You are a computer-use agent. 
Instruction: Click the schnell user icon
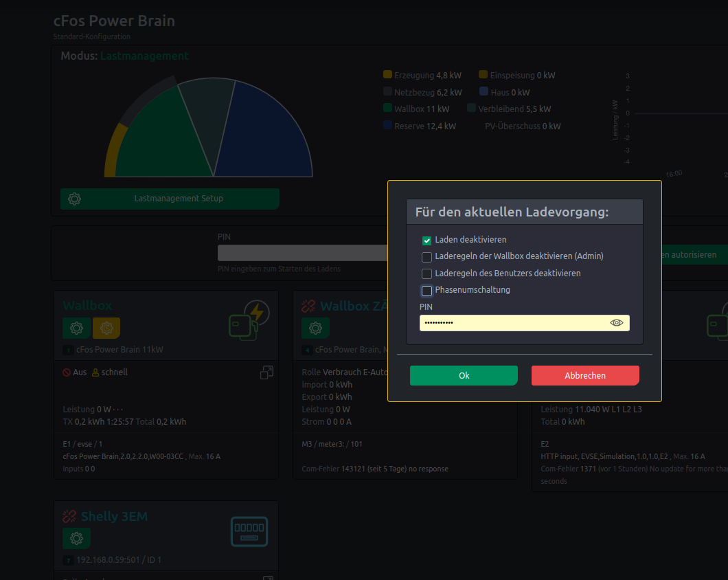pyautogui.click(x=95, y=372)
